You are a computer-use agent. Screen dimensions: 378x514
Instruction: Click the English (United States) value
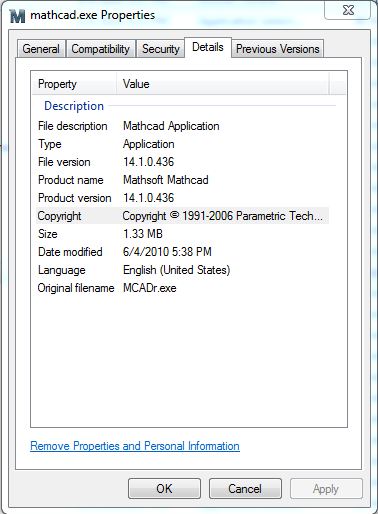[176, 270]
